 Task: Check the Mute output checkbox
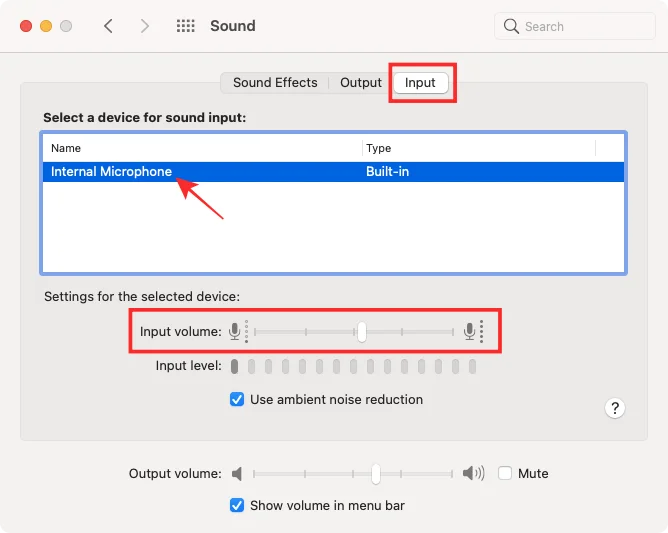[x=505, y=473]
